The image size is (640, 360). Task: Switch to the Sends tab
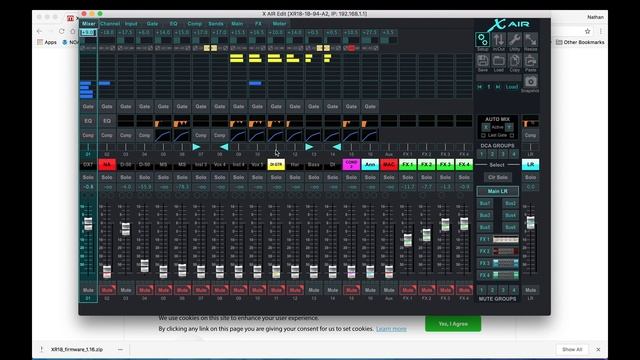(216, 24)
